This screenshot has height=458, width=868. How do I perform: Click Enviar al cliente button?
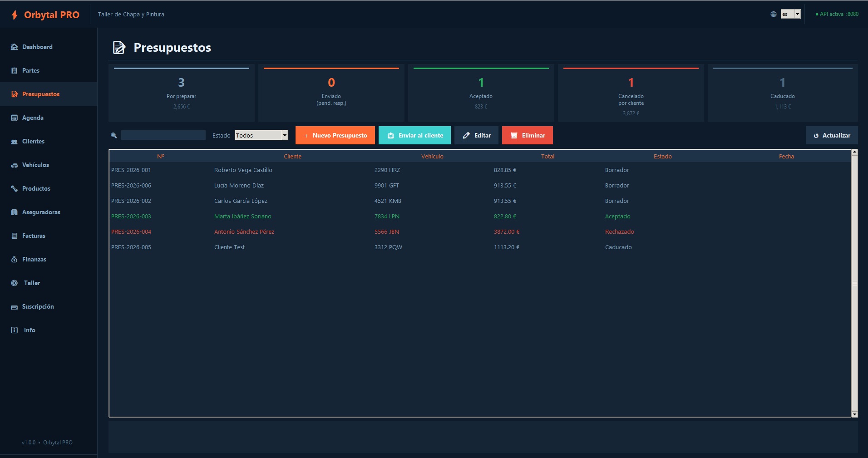[x=414, y=135]
